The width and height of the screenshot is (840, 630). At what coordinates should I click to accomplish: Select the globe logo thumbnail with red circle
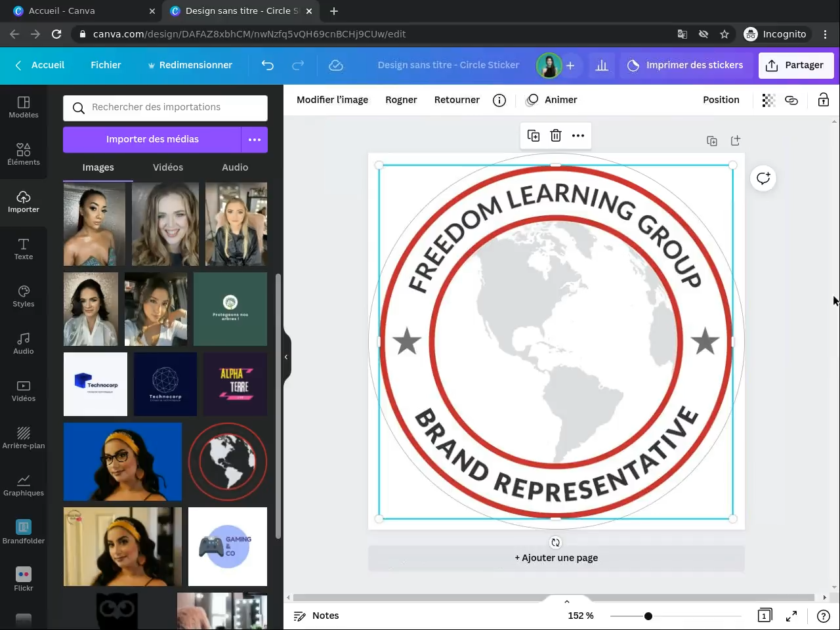[x=228, y=462]
